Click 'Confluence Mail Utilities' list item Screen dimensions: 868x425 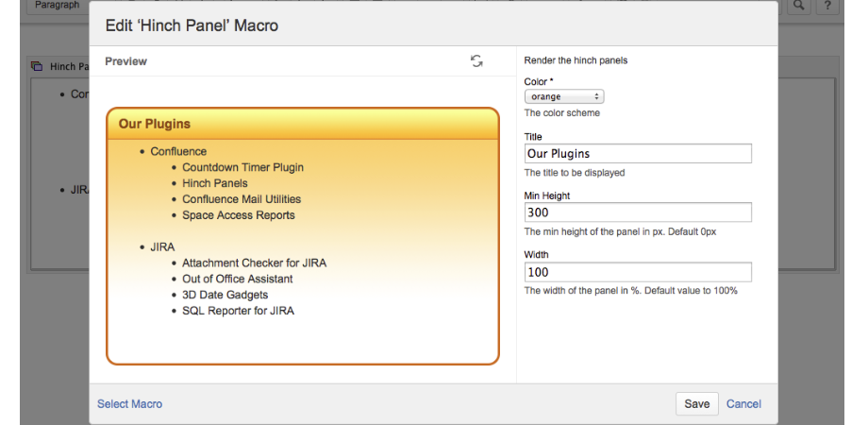[x=242, y=199]
